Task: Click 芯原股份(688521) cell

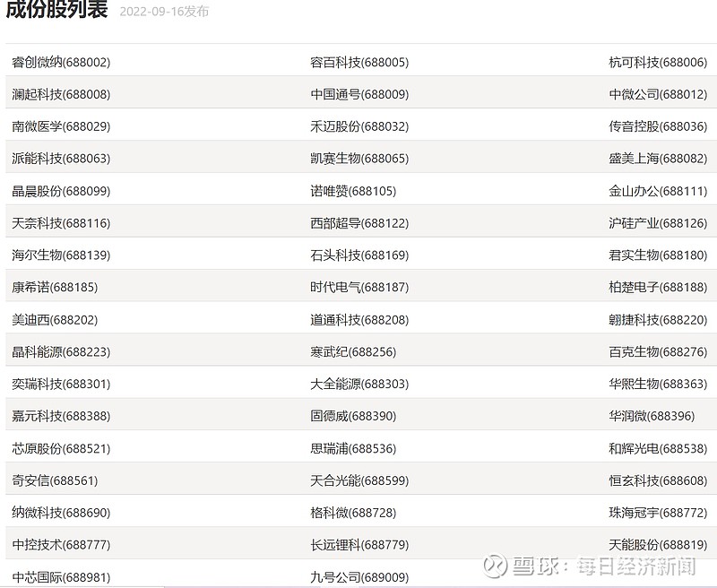Action: click(x=61, y=448)
